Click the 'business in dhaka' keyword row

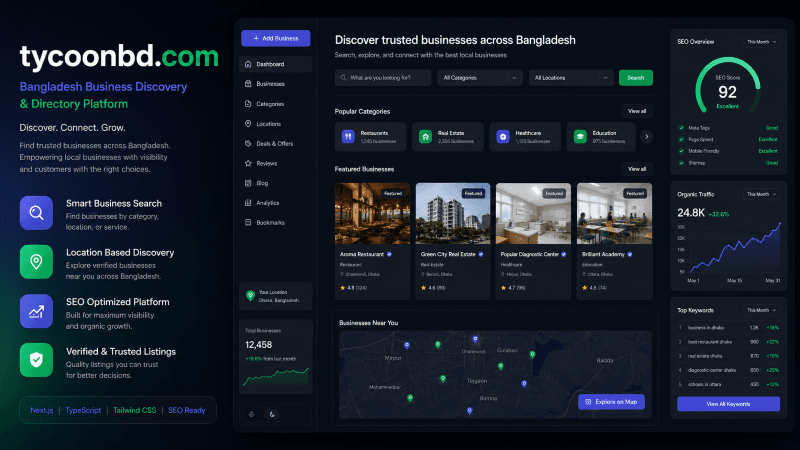(728, 328)
